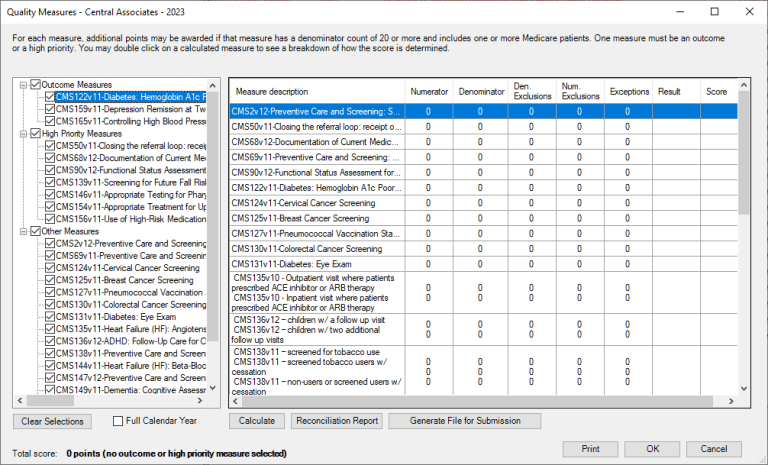Click tree horizontal scrollbar right arrow
The width and height of the screenshot is (768, 465).
[200, 400]
